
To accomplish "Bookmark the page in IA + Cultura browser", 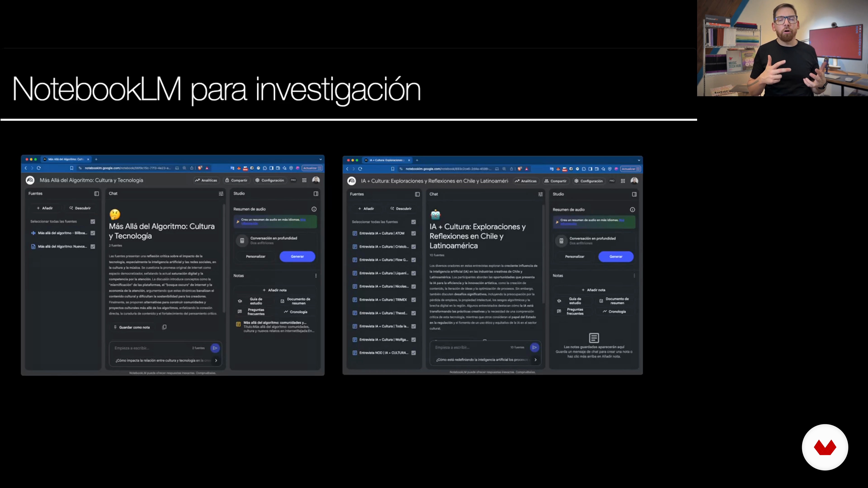I will click(x=393, y=169).
